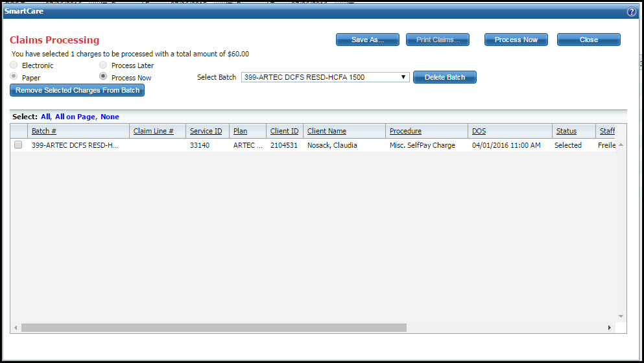The width and height of the screenshot is (644, 363).
Task: Choose the Process Later option
Action: (x=103, y=65)
